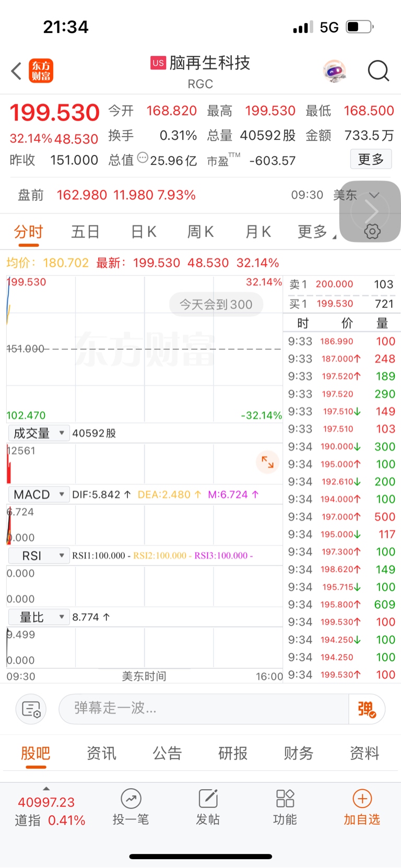Tap the 市盈 -603.57 value
This screenshot has width=401, height=868.
click(273, 161)
